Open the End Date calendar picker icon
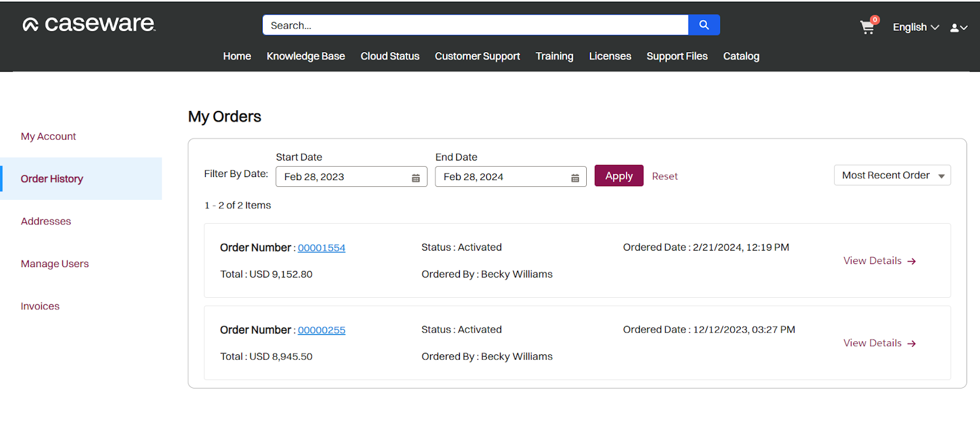 (575, 178)
